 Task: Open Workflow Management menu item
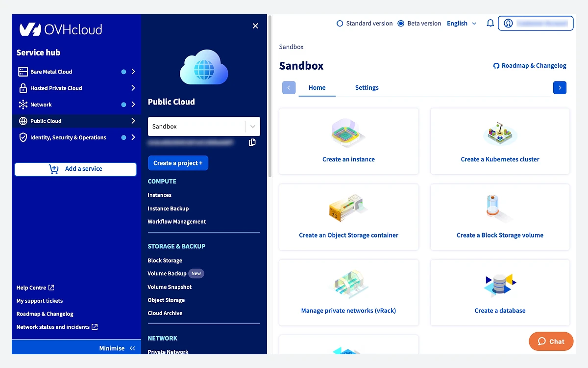(x=177, y=222)
